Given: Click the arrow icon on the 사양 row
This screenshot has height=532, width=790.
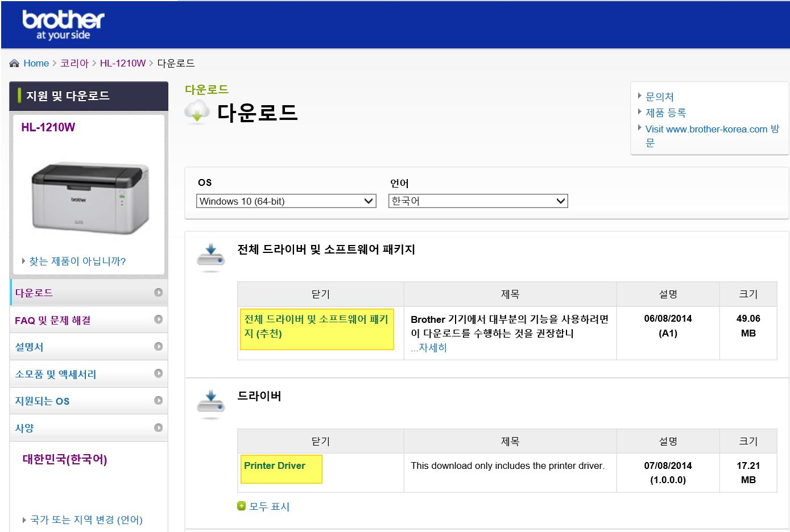Looking at the screenshot, I should click(158, 427).
